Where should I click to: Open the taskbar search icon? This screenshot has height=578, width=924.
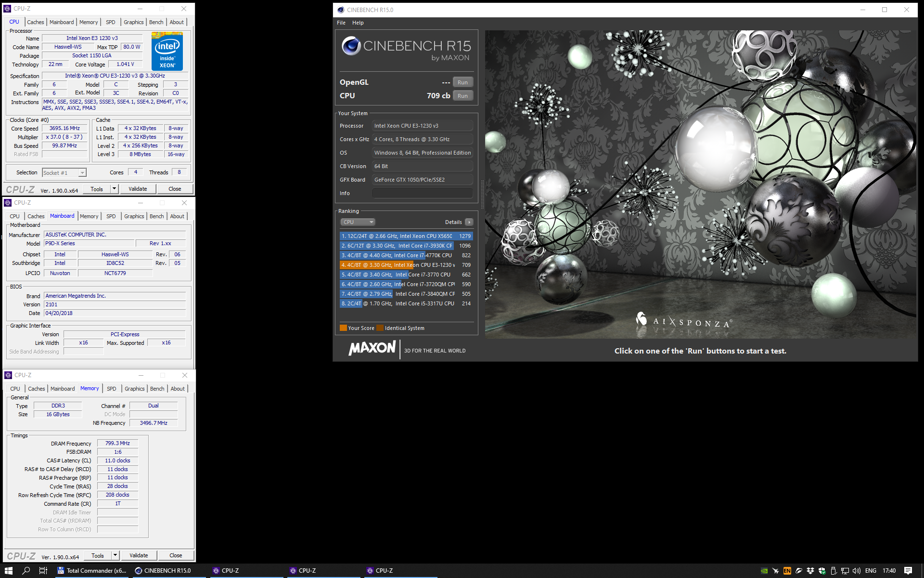point(26,571)
